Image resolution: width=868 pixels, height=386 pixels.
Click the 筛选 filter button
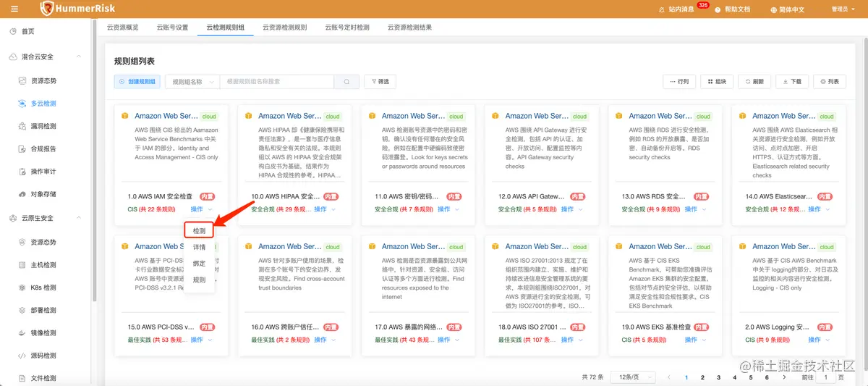pyautogui.click(x=380, y=82)
